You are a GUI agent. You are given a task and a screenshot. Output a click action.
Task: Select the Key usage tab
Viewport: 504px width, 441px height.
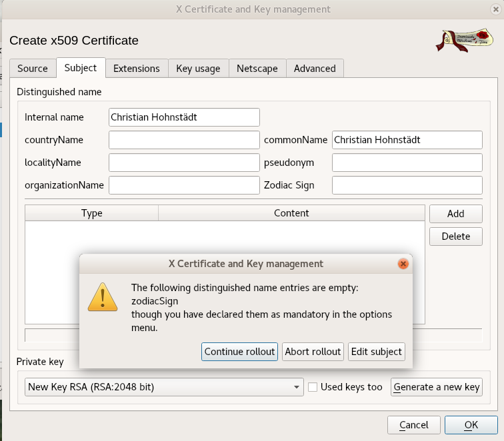198,68
